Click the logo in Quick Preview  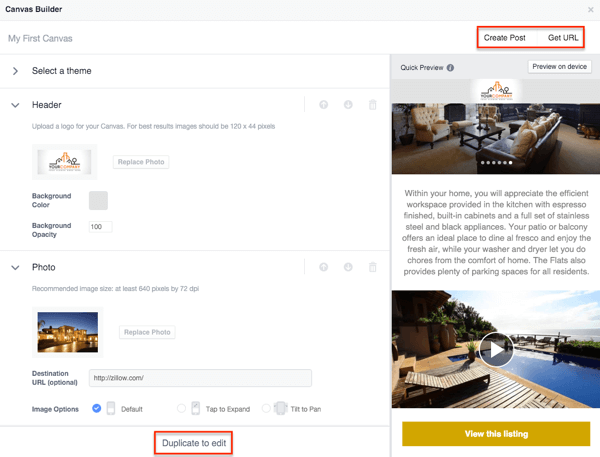click(496, 91)
